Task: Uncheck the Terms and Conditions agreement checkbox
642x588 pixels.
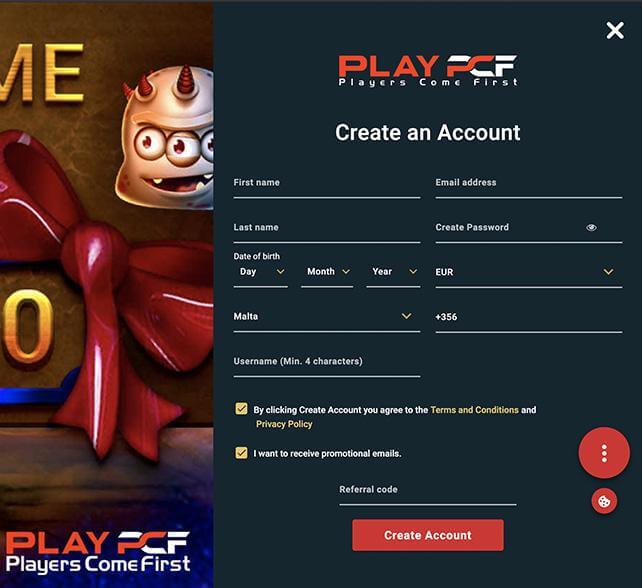Action: (241, 409)
